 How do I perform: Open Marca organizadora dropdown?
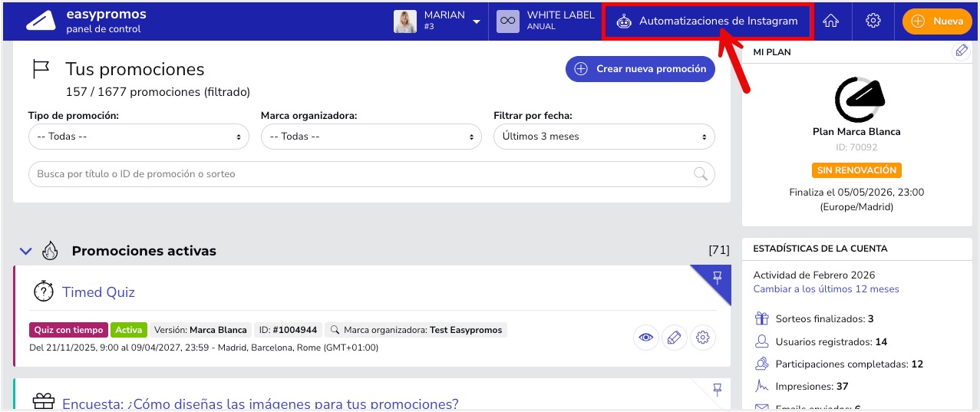pyautogui.click(x=371, y=137)
